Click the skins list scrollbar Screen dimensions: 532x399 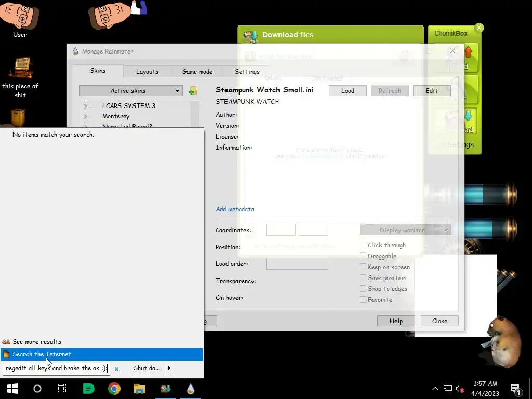pyautogui.click(x=195, y=114)
